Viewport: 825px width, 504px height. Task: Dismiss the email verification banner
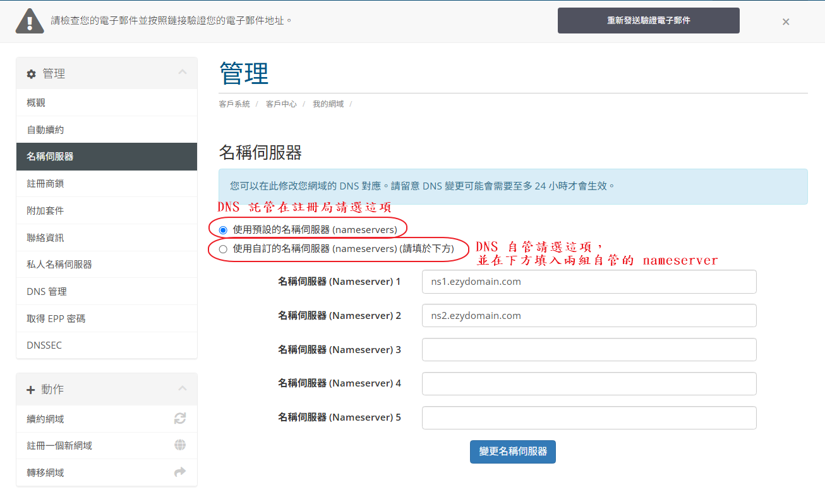[x=786, y=21]
